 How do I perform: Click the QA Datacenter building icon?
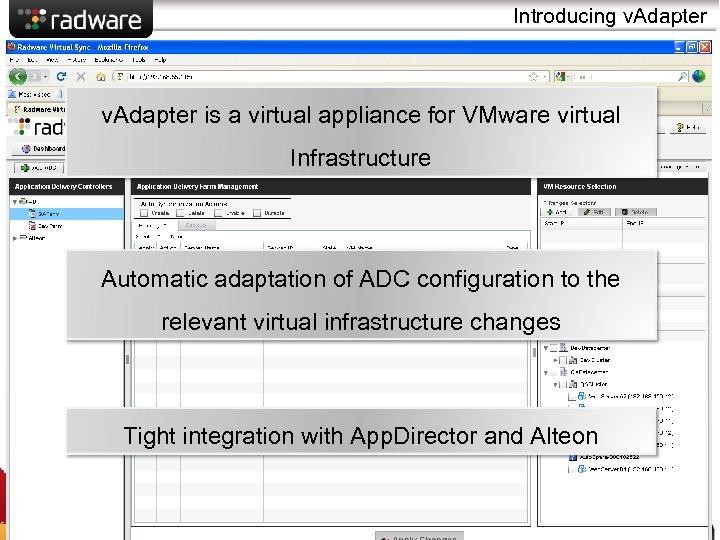pyautogui.click(x=563, y=372)
